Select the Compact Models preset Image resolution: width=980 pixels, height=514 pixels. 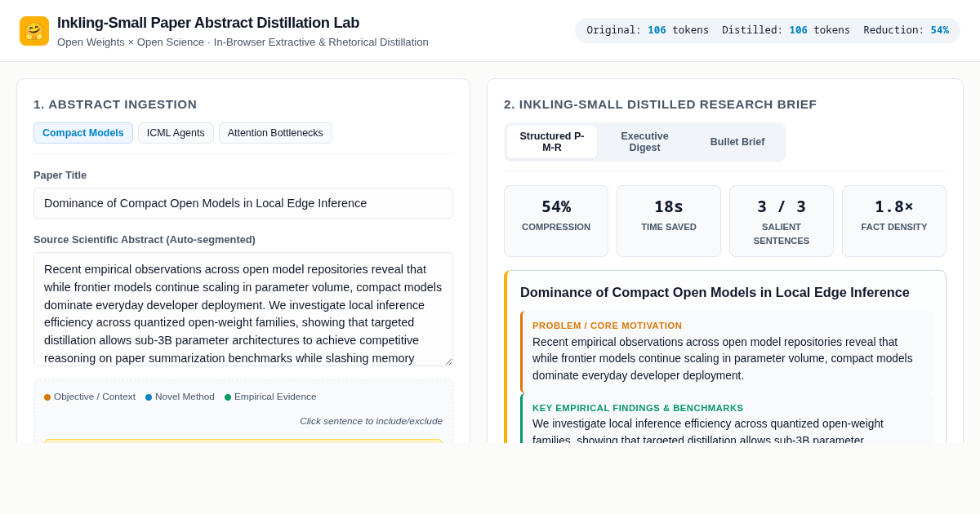(83, 133)
